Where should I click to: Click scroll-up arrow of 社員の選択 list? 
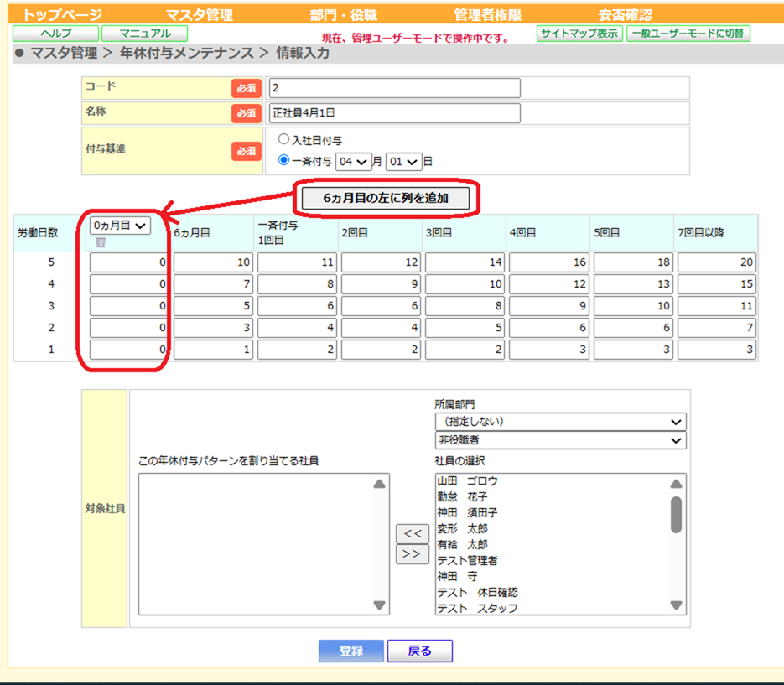tap(676, 484)
